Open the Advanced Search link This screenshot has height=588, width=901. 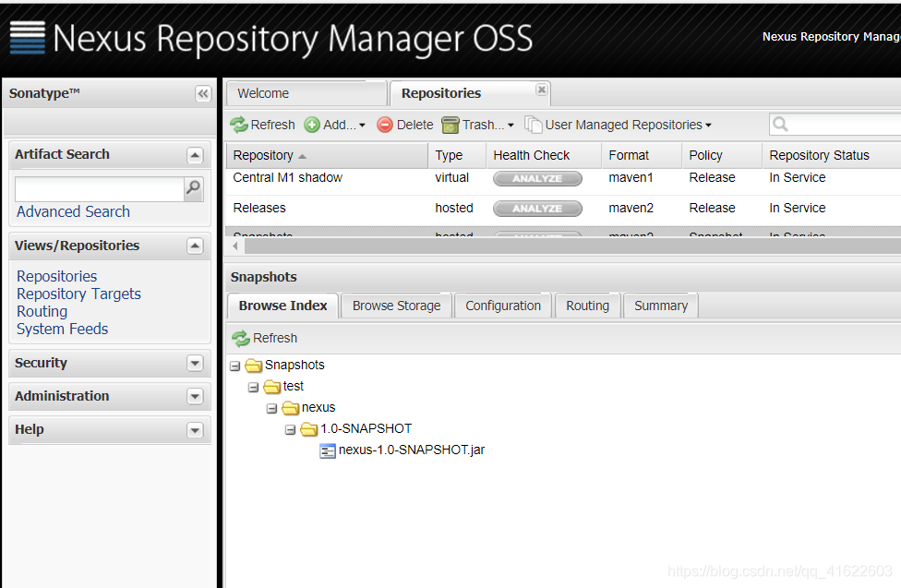[74, 211]
